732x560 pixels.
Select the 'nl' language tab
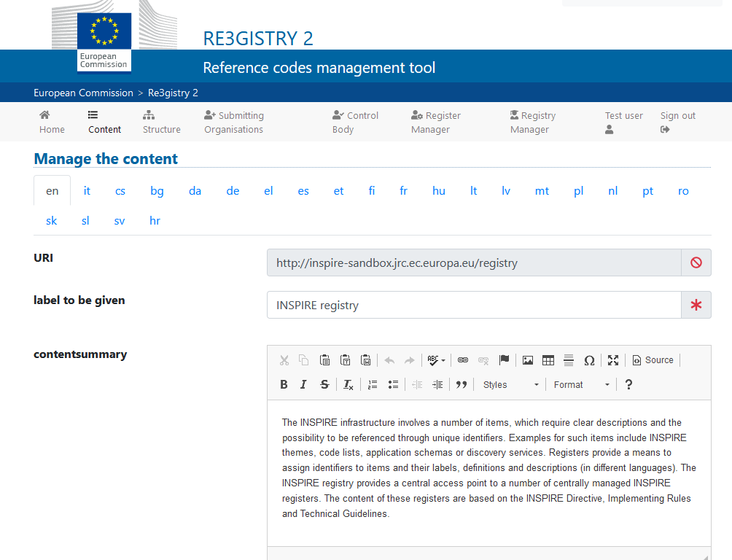613,190
